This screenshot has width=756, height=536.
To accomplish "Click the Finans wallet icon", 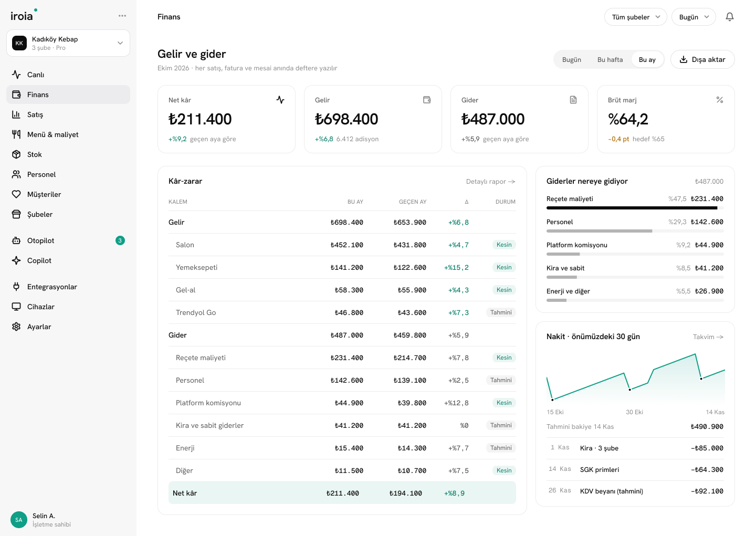I will [16, 94].
